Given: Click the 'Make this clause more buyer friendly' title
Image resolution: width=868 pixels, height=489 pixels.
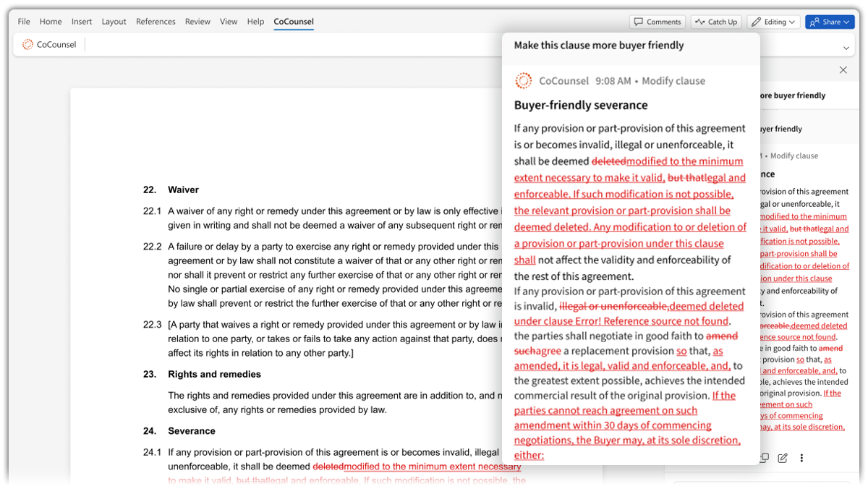Looking at the screenshot, I should pyautogui.click(x=599, y=46).
